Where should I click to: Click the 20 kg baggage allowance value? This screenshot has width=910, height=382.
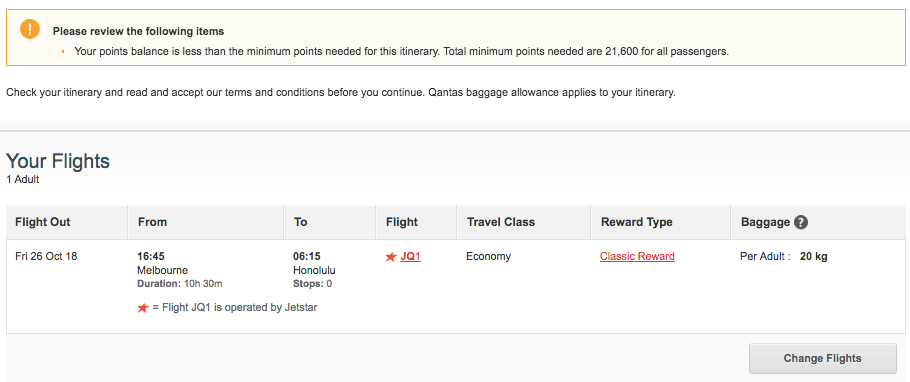pyautogui.click(x=814, y=257)
